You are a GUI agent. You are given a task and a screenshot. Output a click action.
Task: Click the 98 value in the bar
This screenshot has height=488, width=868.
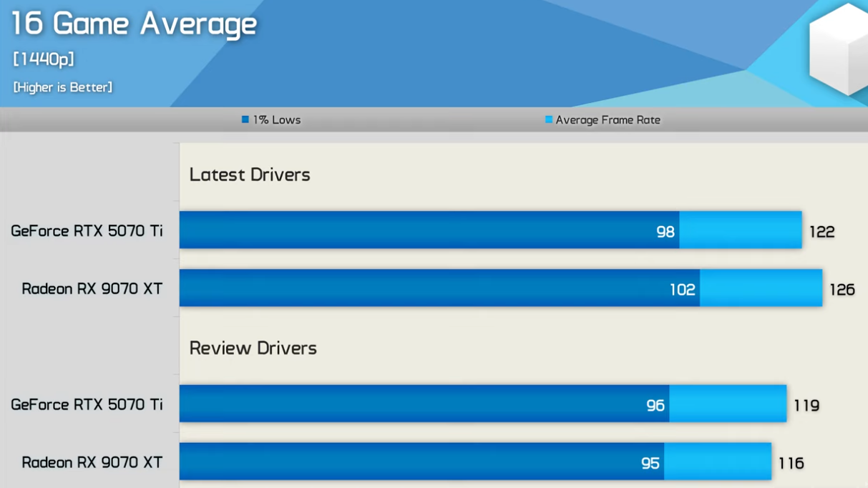665,231
